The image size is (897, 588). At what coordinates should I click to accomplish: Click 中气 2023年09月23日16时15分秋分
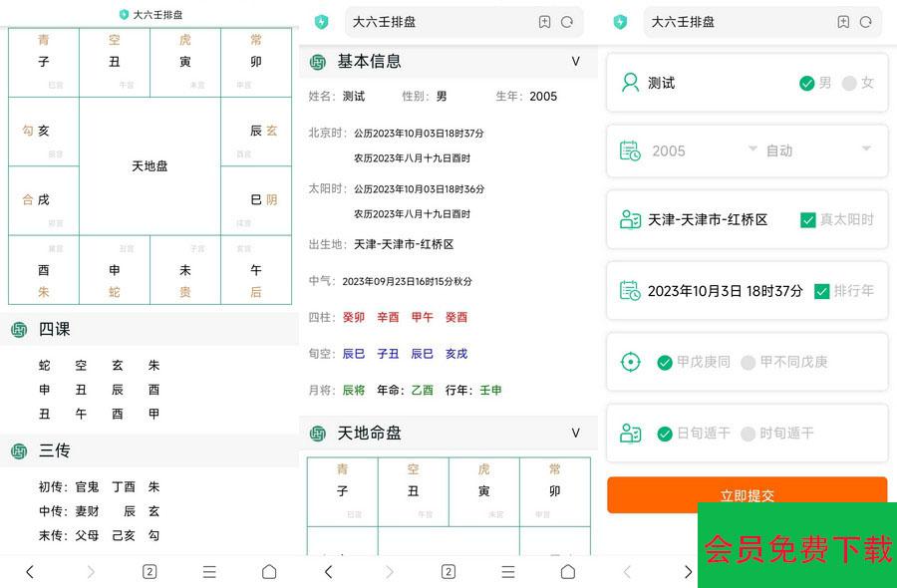pos(408,281)
